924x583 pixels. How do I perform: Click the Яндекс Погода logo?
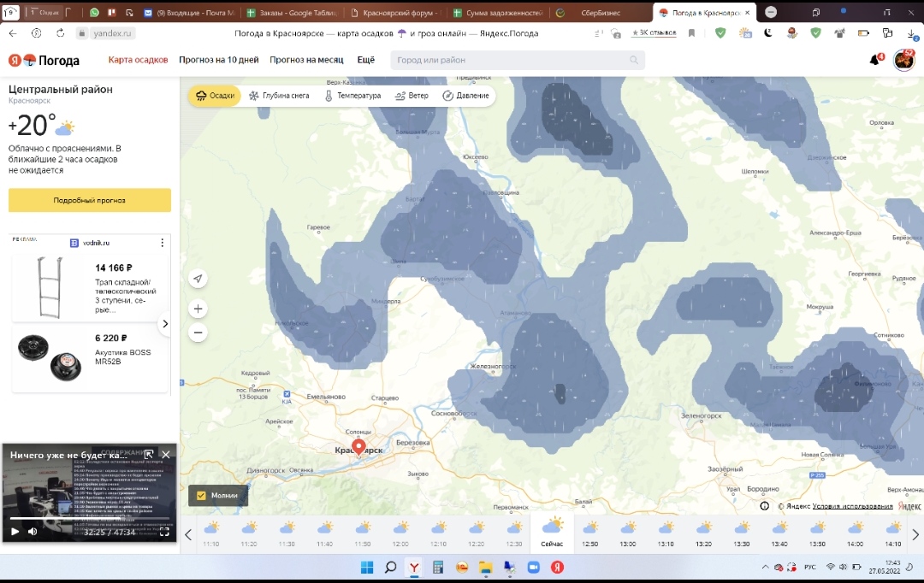(44, 60)
